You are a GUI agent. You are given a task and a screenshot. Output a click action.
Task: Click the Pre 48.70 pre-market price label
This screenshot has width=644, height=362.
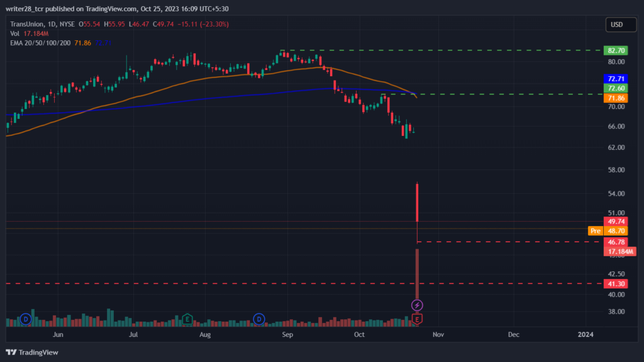pyautogui.click(x=608, y=231)
